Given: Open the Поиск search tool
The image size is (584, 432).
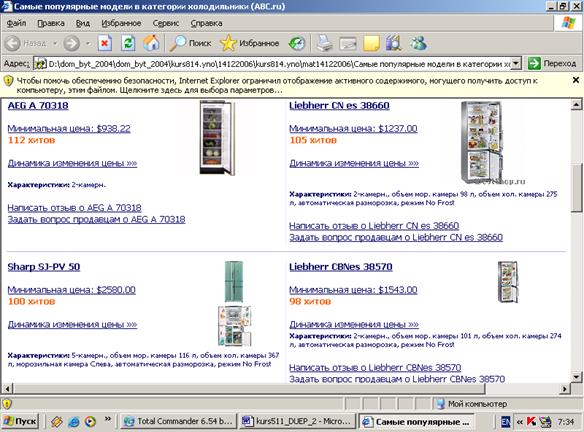Looking at the screenshot, I should pyautogui.click(x=190, y=43).
